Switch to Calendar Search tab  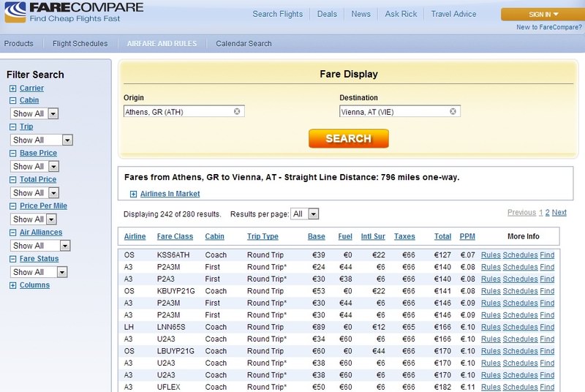244,44
